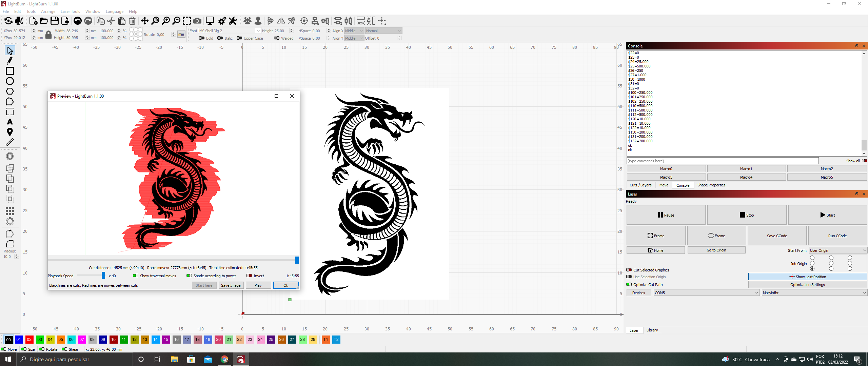Viewport: 868px width, 366px height.
Task: Open the Laser Tools menu
Action: [x=70, y=12]
